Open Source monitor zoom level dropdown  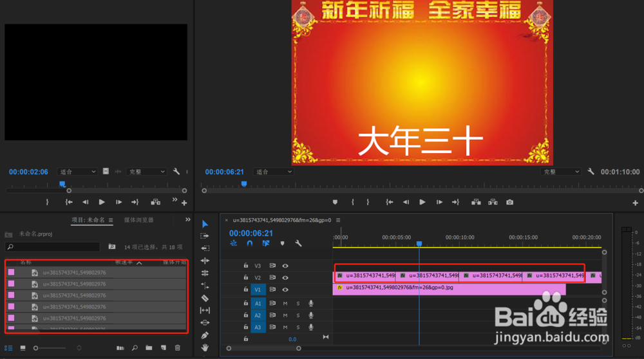[x=77, y=172]
